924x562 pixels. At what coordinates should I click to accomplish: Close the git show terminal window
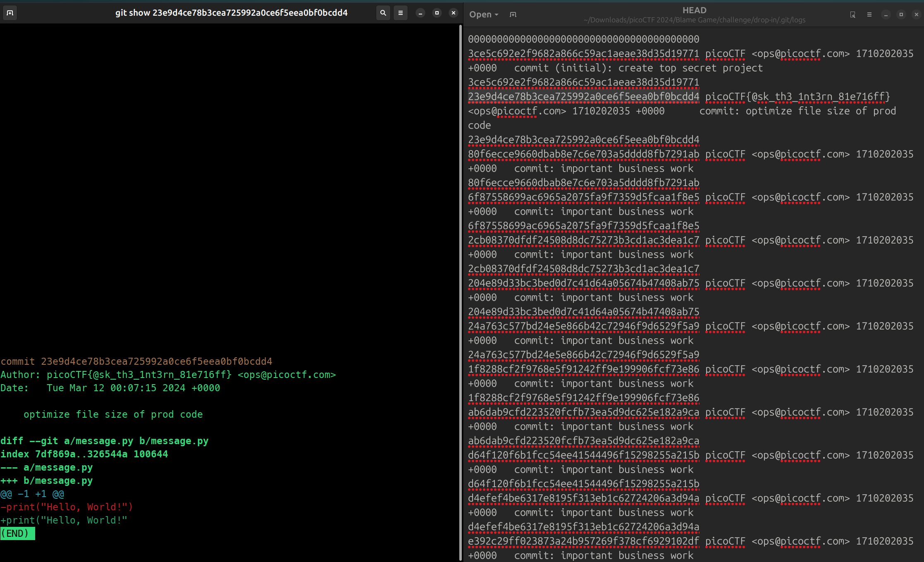point(454,13)
